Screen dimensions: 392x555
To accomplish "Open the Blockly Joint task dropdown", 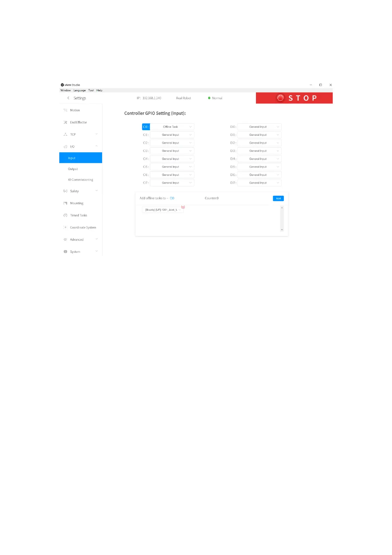I will (163, 210).
